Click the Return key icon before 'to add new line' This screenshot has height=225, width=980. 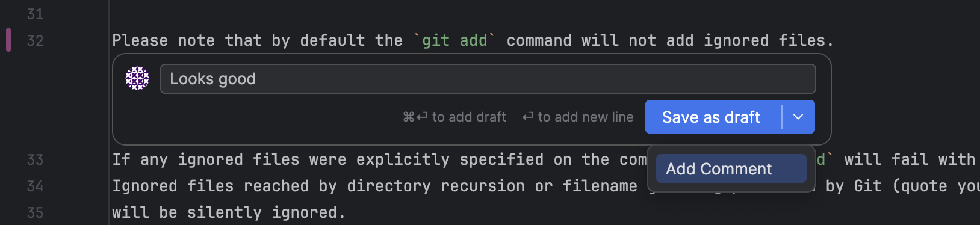[528, 117]
